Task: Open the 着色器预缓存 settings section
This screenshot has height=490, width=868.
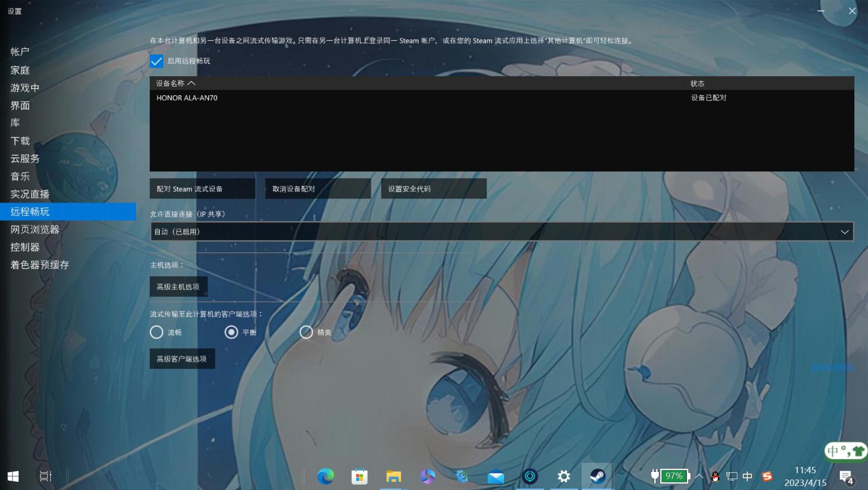Action: click(x=68, y=265)
